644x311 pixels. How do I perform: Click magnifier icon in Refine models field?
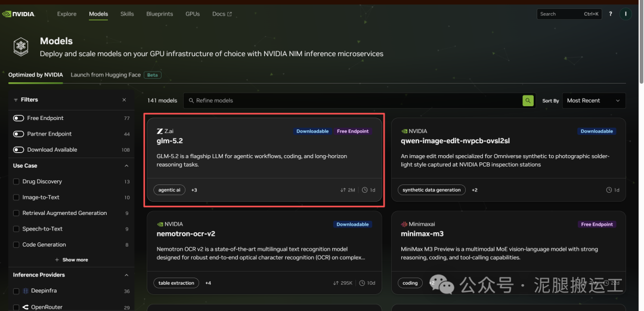(x=191, y=100)
